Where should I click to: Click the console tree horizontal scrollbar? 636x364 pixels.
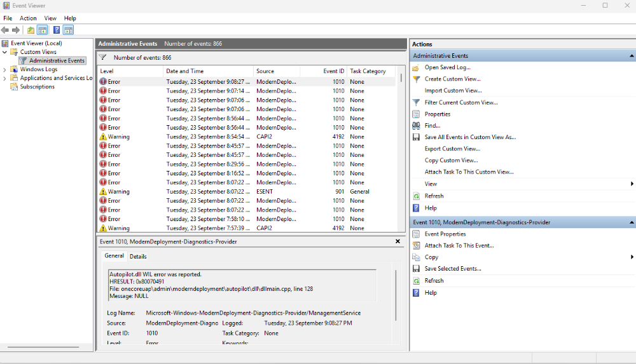coord(43,347)
